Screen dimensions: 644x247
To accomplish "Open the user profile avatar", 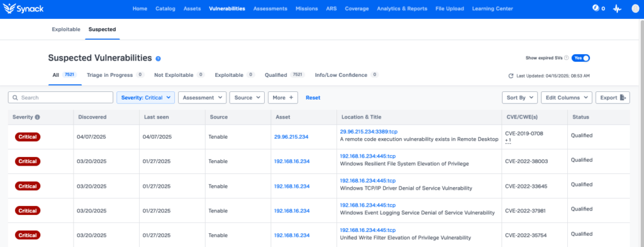I will click(x=635, y=9).
